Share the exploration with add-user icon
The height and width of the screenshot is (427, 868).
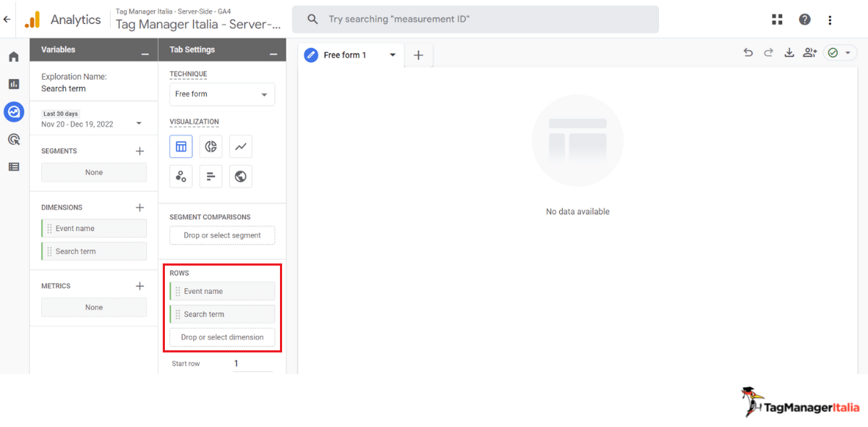coord(810,53)
